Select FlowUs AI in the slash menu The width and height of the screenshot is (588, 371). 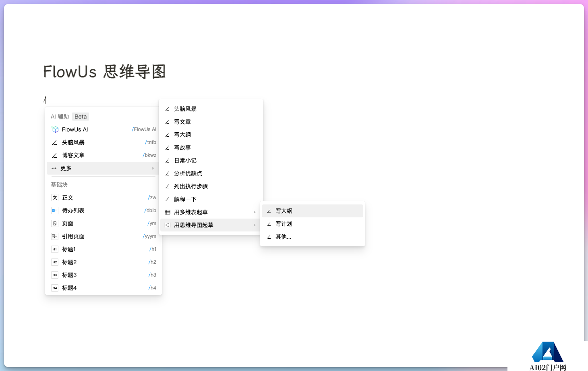(x=103, y=129)
